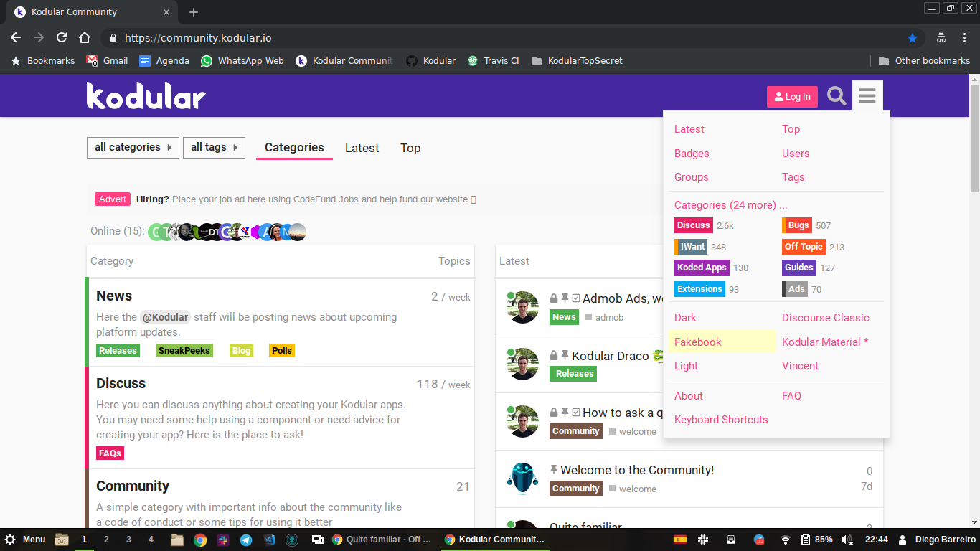Screen dimensions: 980x551
Task: Select the Vincent theme
Action: pos(800,366)
